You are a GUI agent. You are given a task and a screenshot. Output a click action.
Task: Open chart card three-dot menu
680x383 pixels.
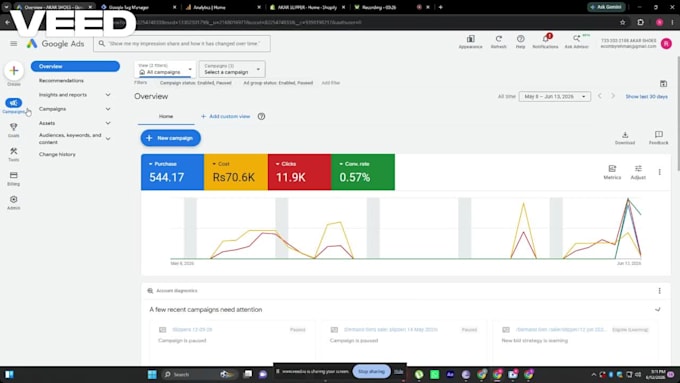tap(660, 172)
